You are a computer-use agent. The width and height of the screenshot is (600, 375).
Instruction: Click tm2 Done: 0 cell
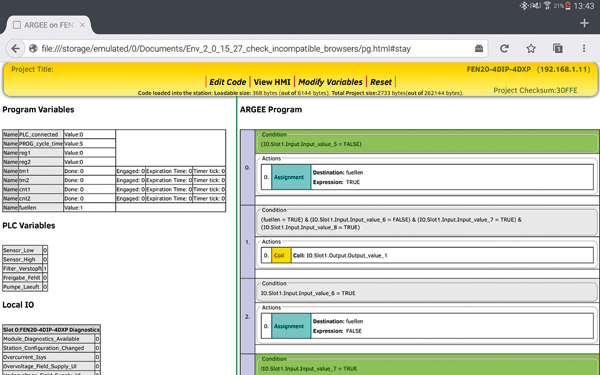point(90,180)
